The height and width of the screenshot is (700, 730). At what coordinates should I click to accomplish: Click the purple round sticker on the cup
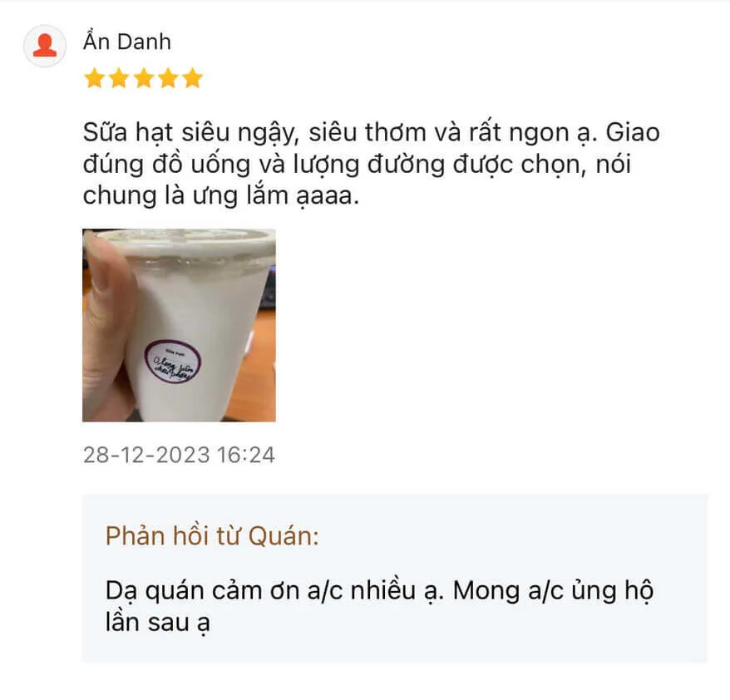tap(173, 362)
